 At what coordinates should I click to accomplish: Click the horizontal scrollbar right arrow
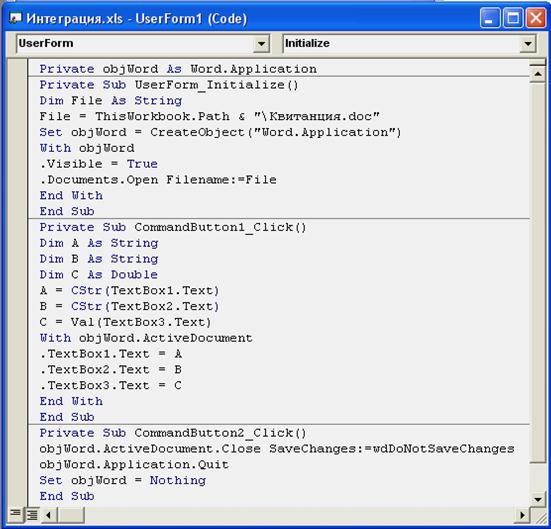point(522,515)
